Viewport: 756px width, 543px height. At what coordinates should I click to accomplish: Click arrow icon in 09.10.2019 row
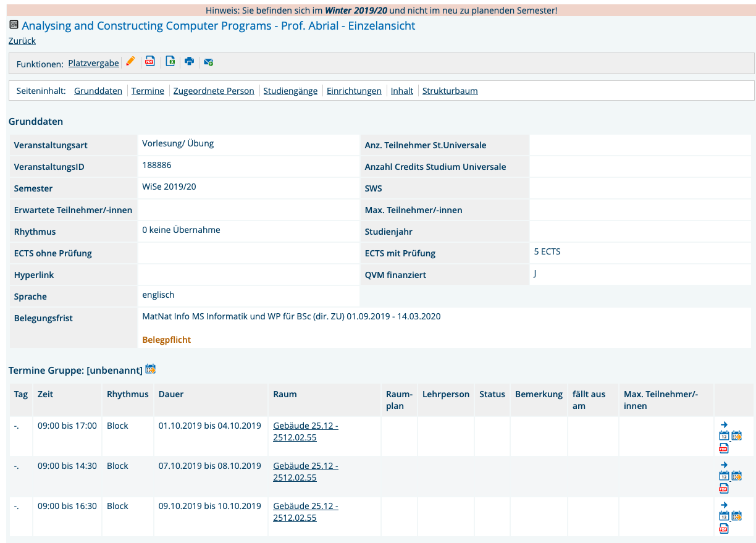[724, 505]
